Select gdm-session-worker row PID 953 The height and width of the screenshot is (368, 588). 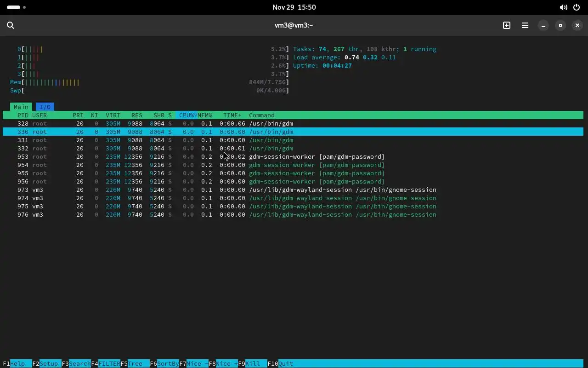coord(293,157)
